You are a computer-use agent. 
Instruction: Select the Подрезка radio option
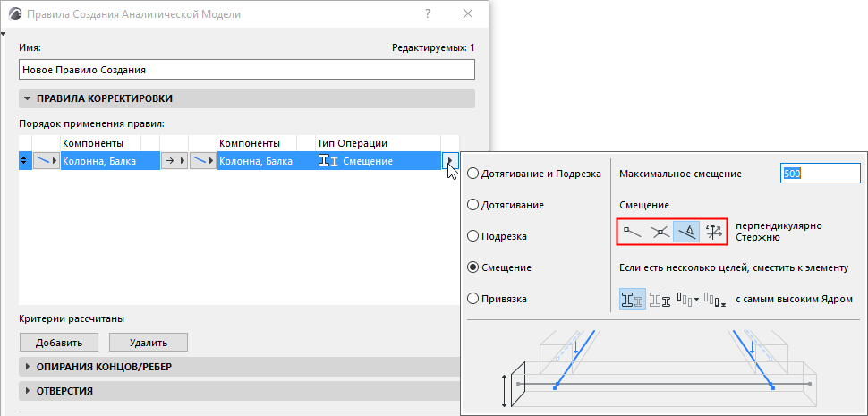472,236
